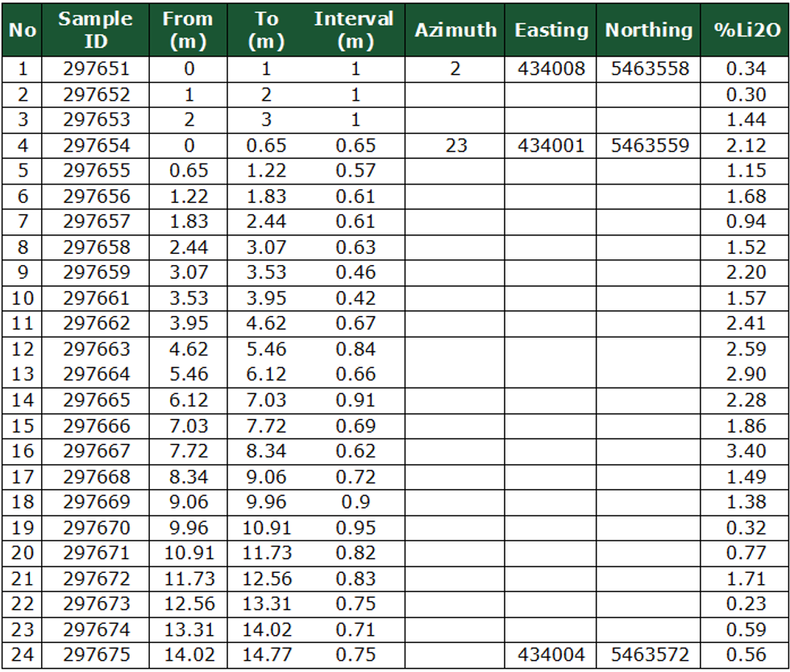Select the From (m) column header

click(x=188, y=30)
